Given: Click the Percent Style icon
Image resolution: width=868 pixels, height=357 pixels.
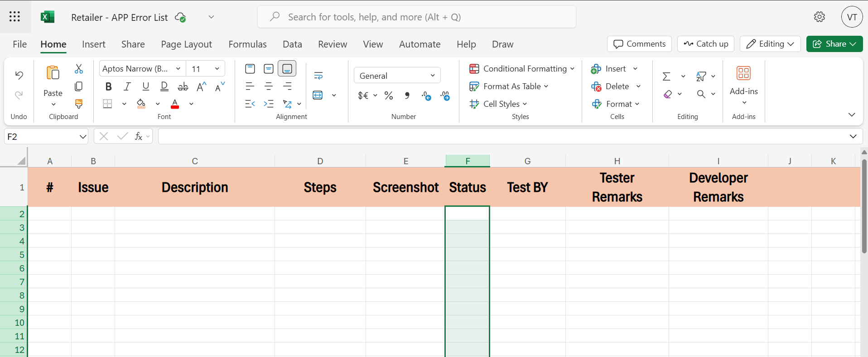Looking at the screenshot, I should (389, 95).
